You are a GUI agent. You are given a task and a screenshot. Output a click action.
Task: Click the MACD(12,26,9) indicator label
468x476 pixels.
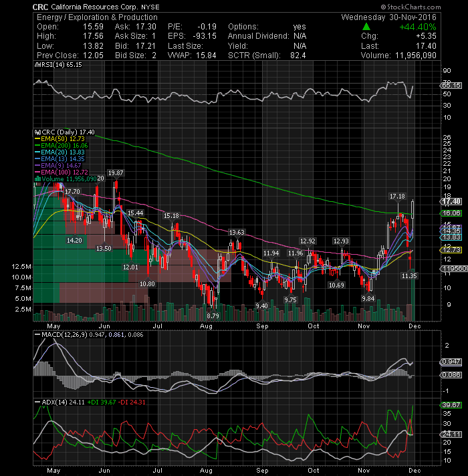[65, 335]
